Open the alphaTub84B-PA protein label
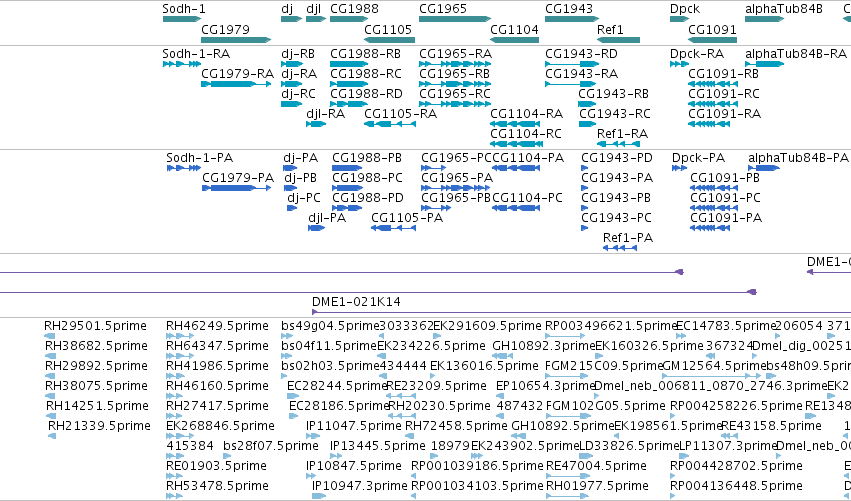 798,158
